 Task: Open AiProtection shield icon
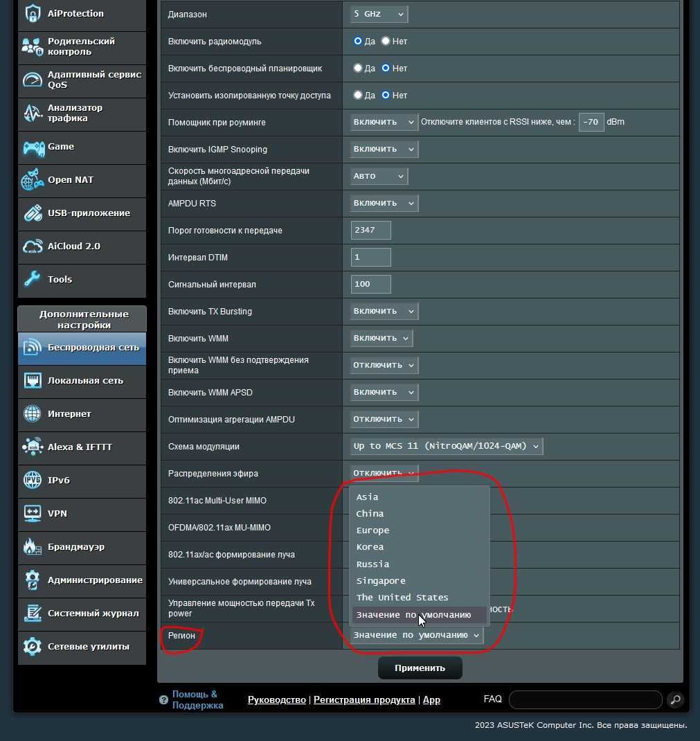32,13
